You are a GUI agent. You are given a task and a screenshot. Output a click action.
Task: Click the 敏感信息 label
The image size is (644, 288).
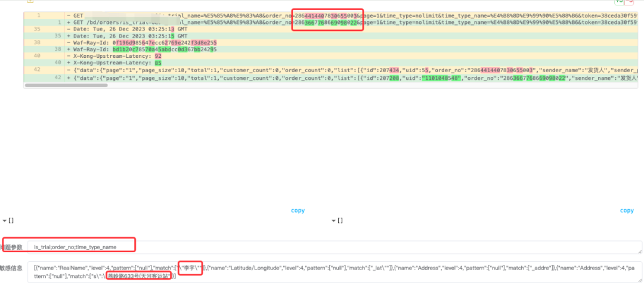(11, 268)
